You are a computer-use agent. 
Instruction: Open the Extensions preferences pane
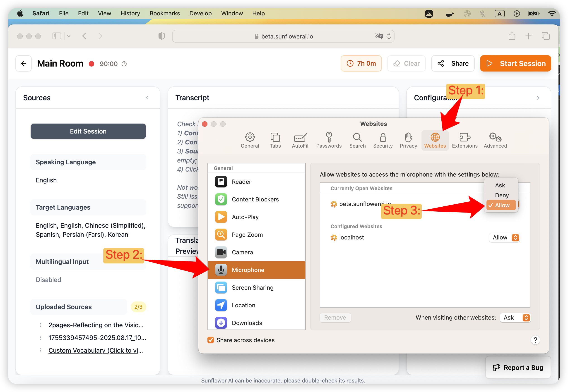coord(465,140)
